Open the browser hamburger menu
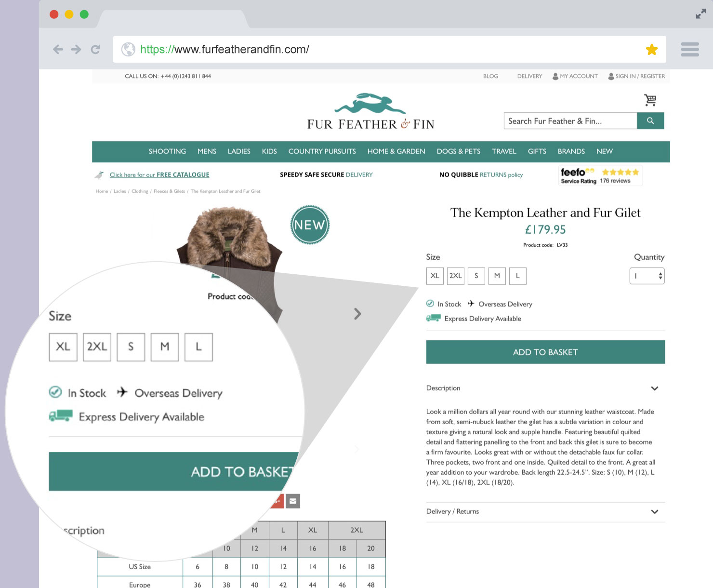The height and width of the screenshot is (588, 713). coord(690,49)
